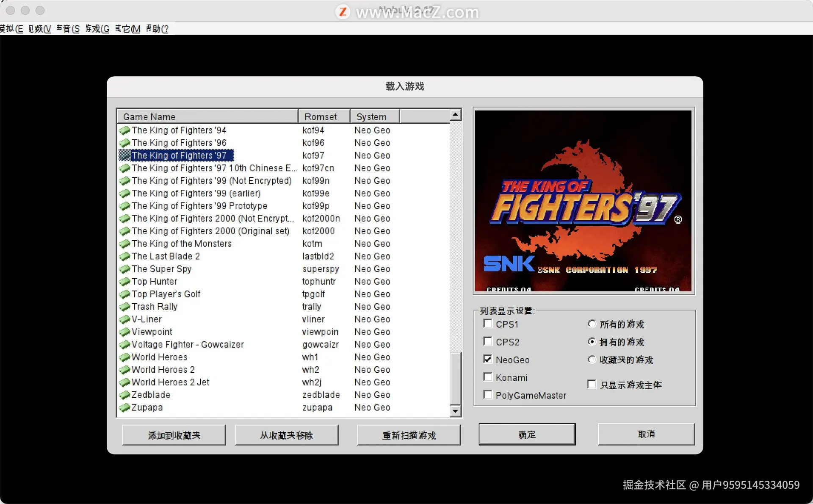Open the 模拟(E) menu
The width and height of the screenshot is (813, 504).
point(11,29)
